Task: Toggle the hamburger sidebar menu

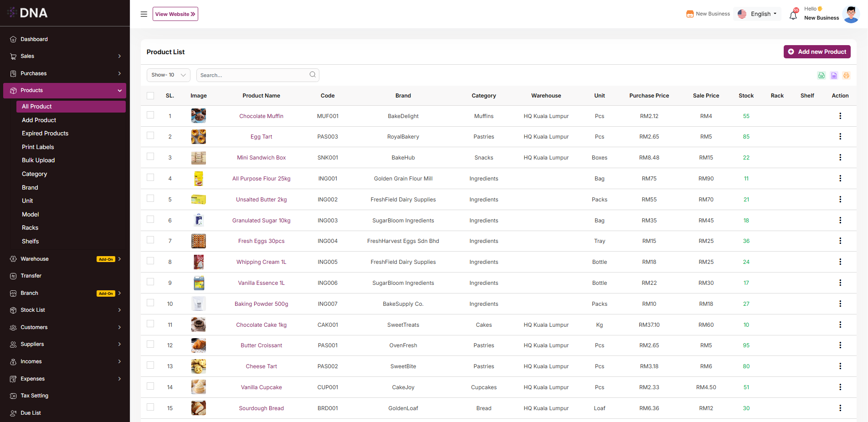Action: click(144, 14)
